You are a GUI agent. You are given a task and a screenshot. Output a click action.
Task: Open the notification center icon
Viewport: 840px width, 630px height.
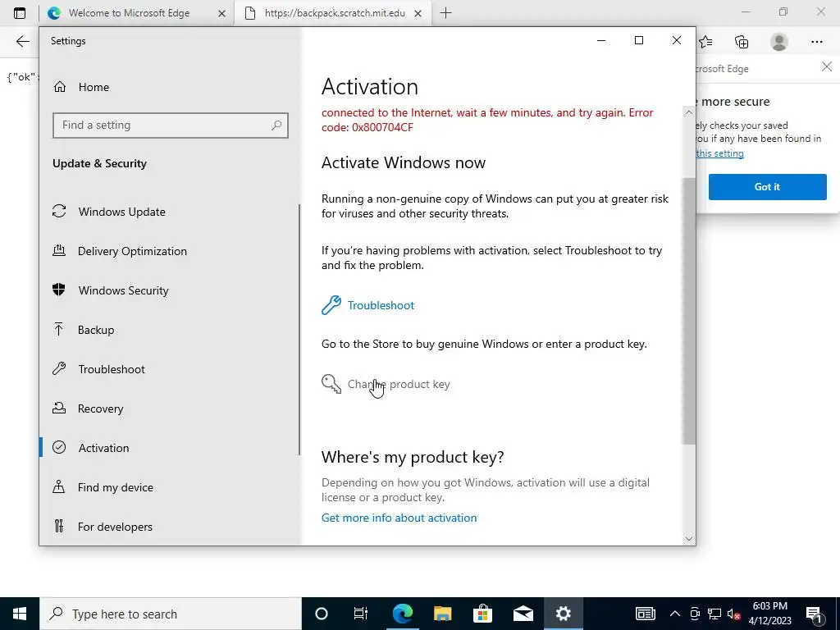814,614
